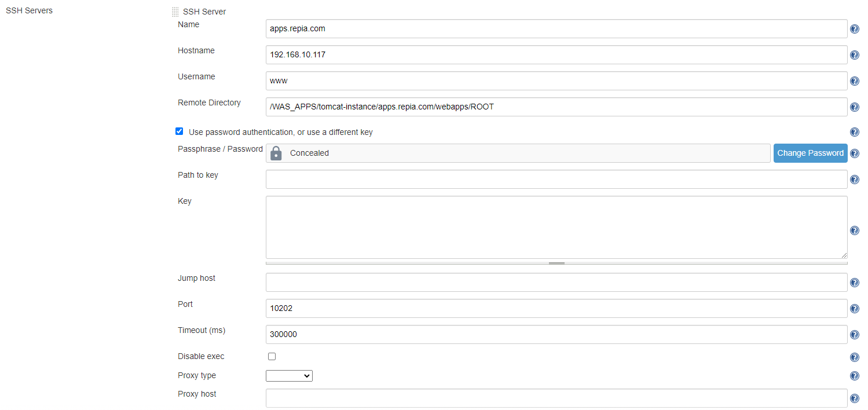Click the SSH Server drag handle icon

coord(175,12)
